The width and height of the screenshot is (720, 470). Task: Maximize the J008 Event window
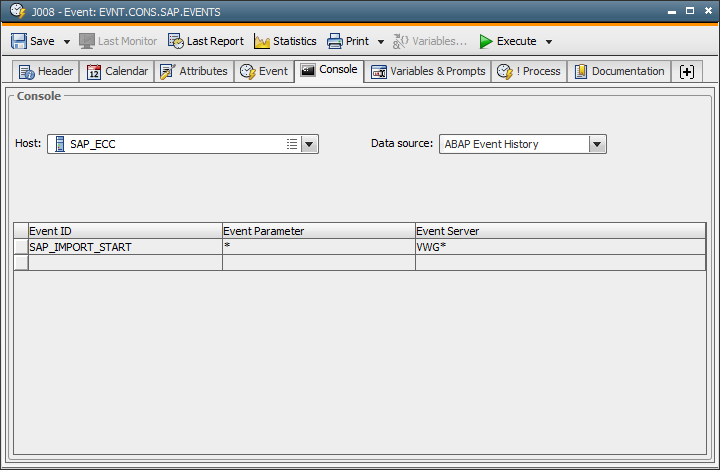690,11
